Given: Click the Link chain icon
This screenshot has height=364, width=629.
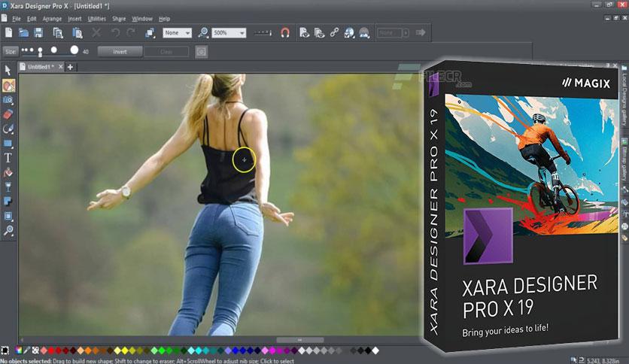Looking at the screenshot, I should [334, 32].
